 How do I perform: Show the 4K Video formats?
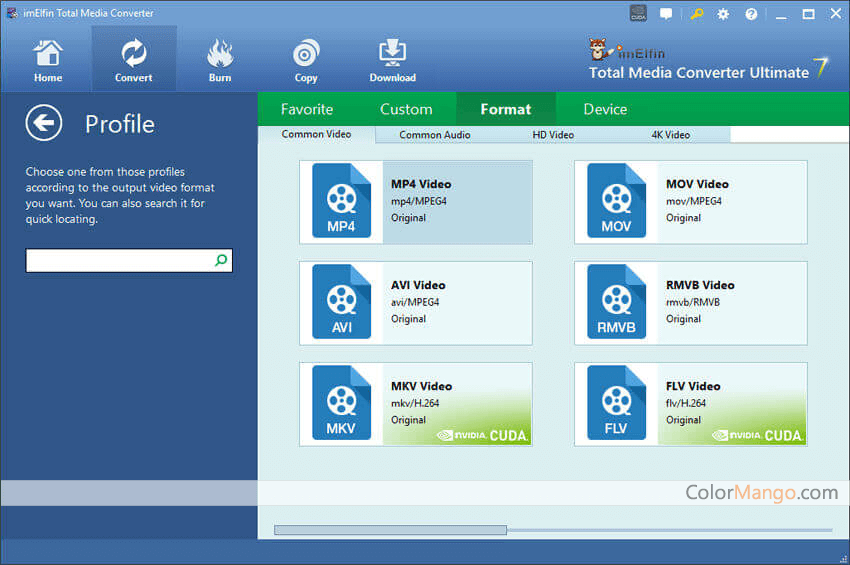(671, 135)
